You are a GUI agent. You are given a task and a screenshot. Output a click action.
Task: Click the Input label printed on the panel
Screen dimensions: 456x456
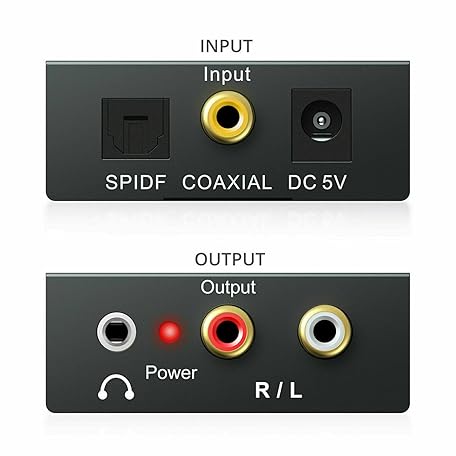coord(227,74)
